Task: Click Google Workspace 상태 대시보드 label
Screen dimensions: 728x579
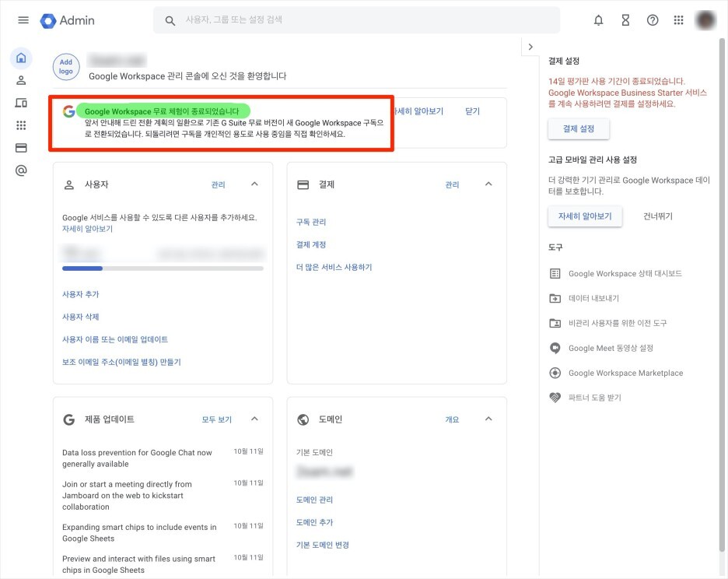Action: pos(625,274)
